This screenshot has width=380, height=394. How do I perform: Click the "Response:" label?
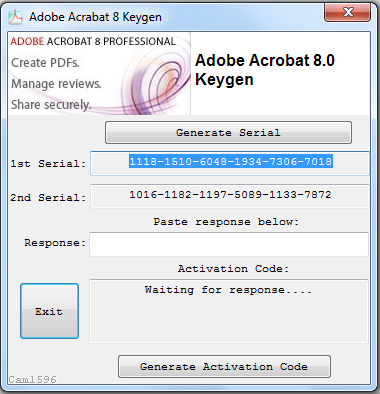pyautogui.click(x=55, y=243)
